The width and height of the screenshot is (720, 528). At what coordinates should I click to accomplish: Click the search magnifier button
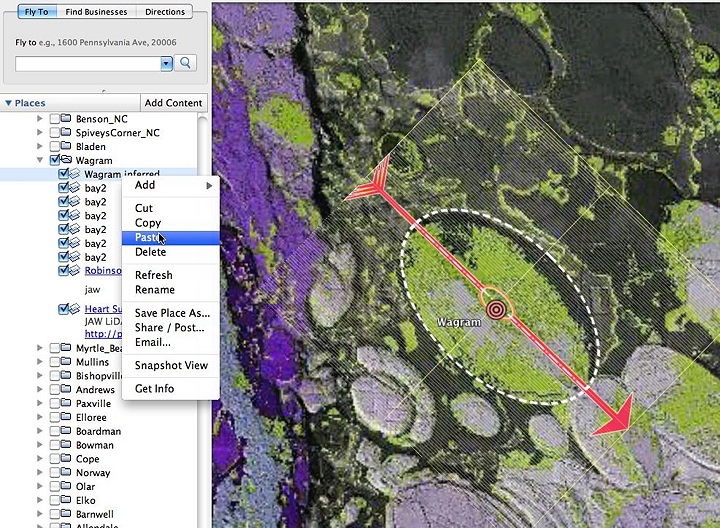click(187, 63)
